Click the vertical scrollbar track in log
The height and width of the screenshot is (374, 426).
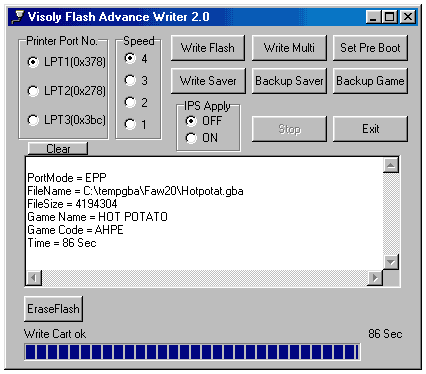(x=391, y=214)
